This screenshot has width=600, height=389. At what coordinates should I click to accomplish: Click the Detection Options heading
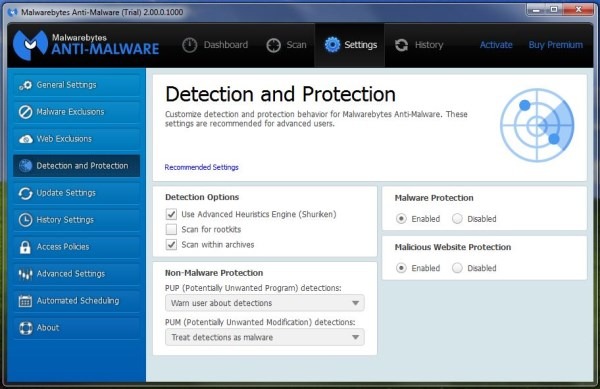click(x=202, y=197)
